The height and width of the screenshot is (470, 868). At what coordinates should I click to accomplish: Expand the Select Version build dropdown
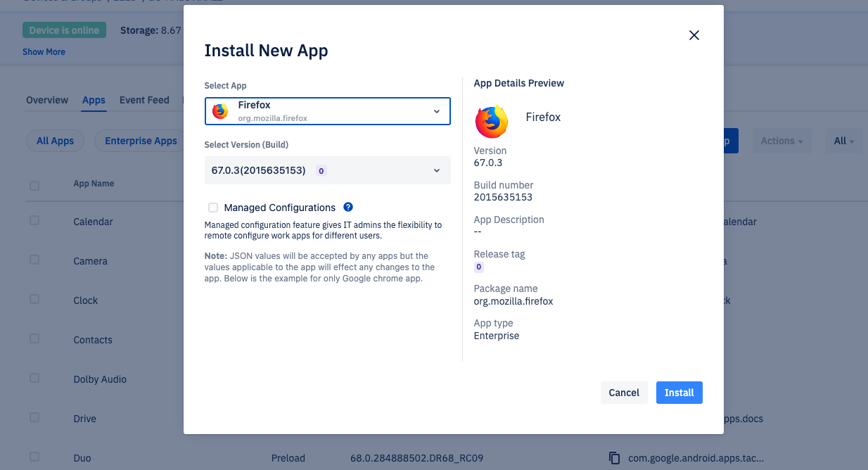(x=328, y=170)
